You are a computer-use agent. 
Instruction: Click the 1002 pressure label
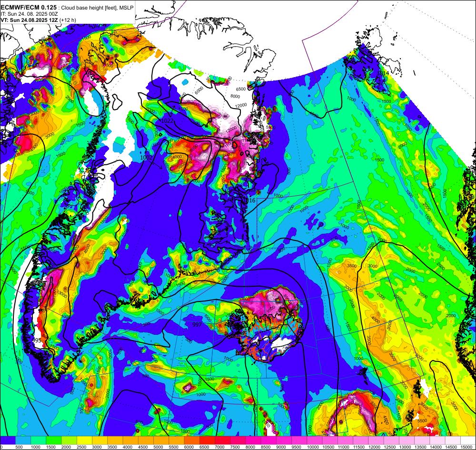(x=146, y=157)
